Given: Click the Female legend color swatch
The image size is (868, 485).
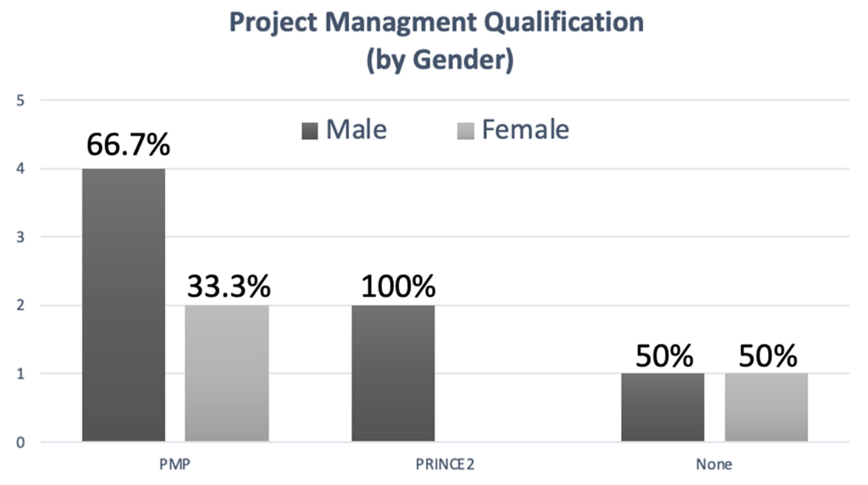Looking at the screenshot, I should [465, 131].
